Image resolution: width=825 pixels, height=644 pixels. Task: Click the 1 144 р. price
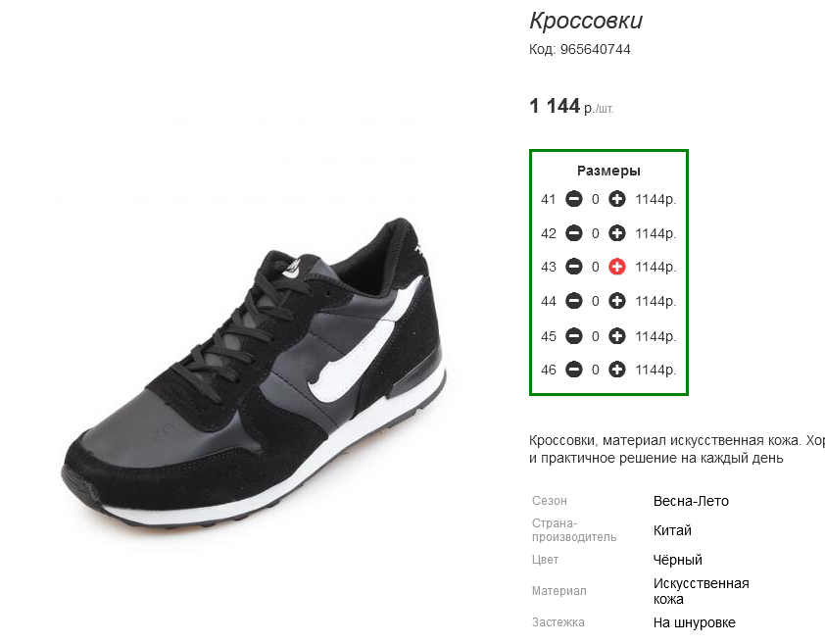[571, 106]
